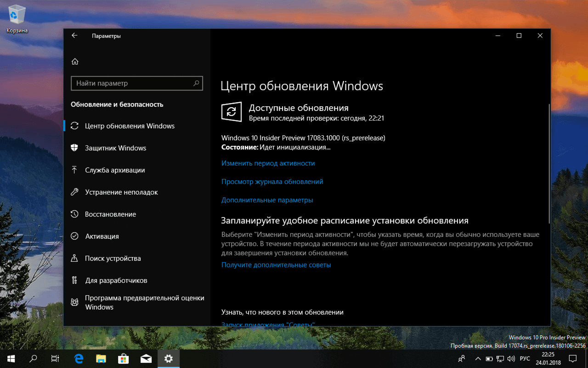The image size is (588, 368).
Task: Click the volume speaker icon in the tray
Action: (511, 359)
